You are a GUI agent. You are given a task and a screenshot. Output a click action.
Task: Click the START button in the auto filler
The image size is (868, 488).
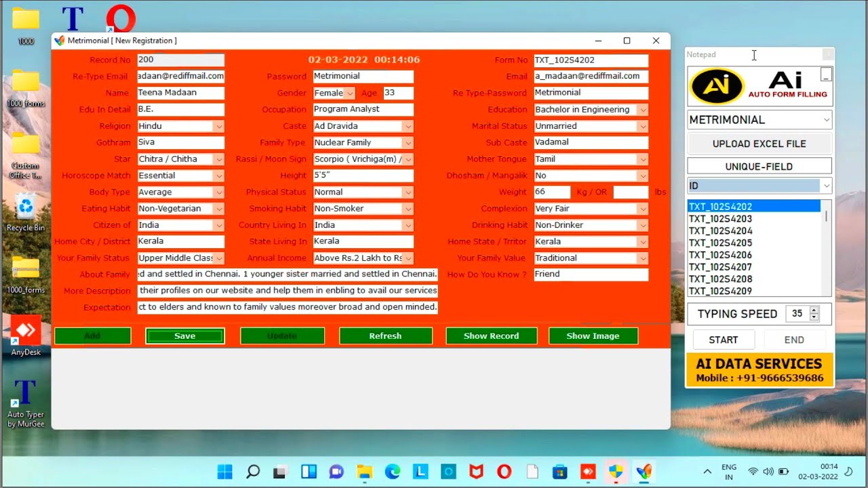coord(723,340)
